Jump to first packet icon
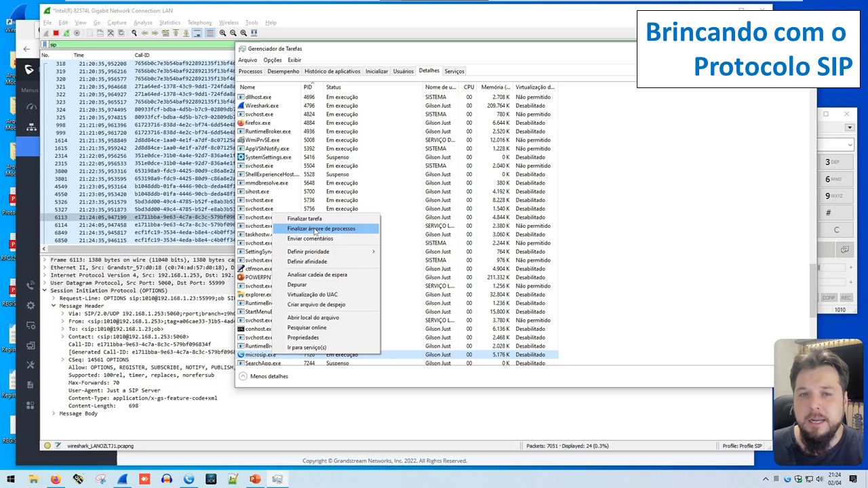This screenshot has width=868, height=488. tap(176, 33)
